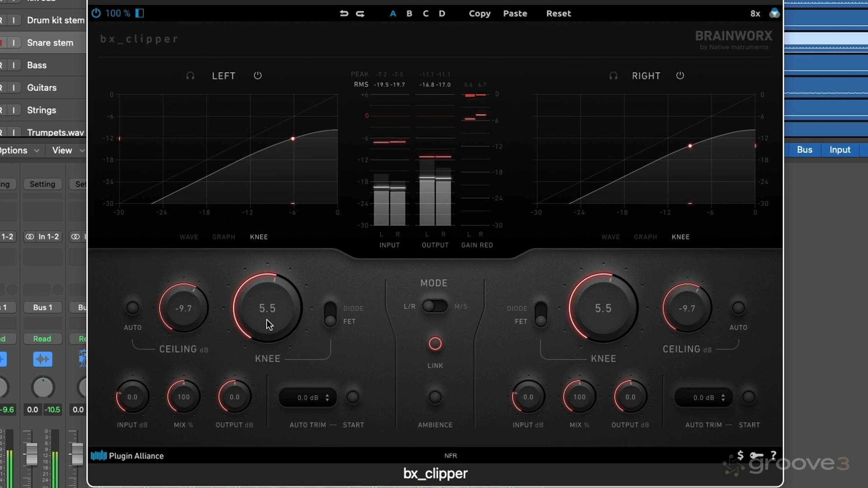
Task: Click the Reset button
Action: (558, 14)
